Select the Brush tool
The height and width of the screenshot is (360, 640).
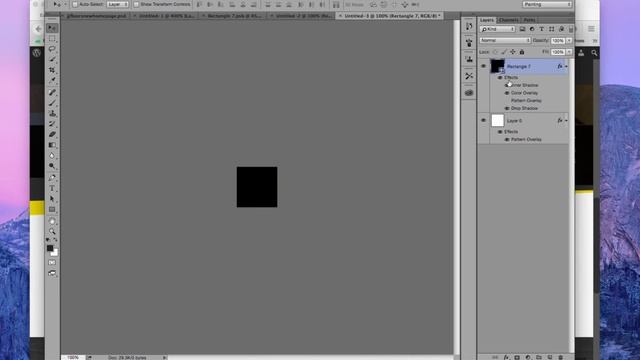click(x=52, y=103)
